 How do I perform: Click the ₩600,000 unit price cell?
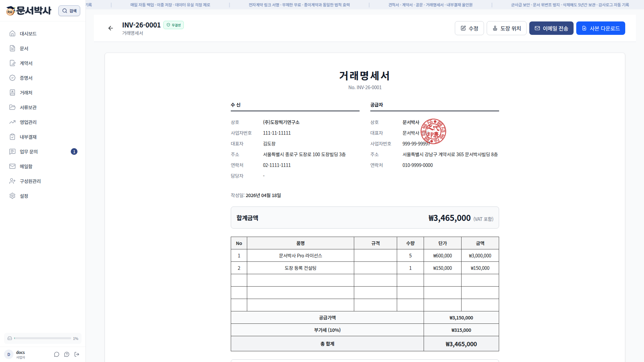(x=442, y=256)
